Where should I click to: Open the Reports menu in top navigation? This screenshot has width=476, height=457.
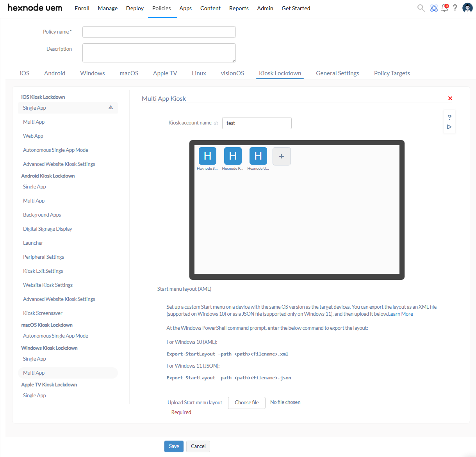tap(239, 8)
